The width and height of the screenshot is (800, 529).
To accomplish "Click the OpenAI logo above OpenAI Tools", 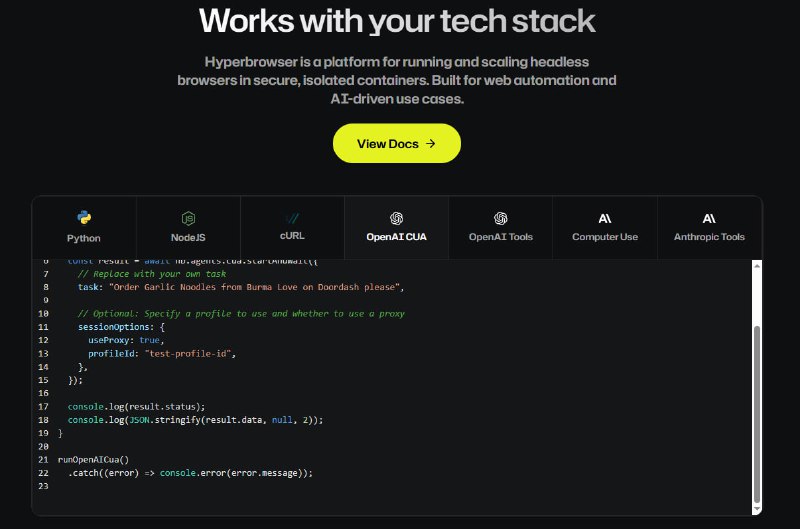I will (501, 217).
